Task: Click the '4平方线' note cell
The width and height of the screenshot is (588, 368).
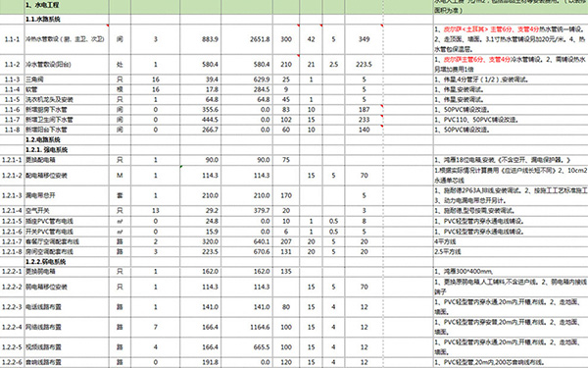Action: pyautogui.click(x=511, y=241)
